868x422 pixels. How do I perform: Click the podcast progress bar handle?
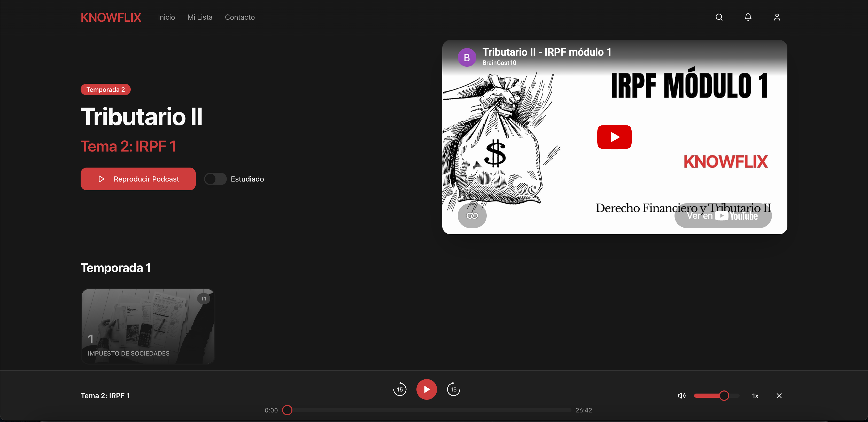pyautogui.click(x=287, y=410)
